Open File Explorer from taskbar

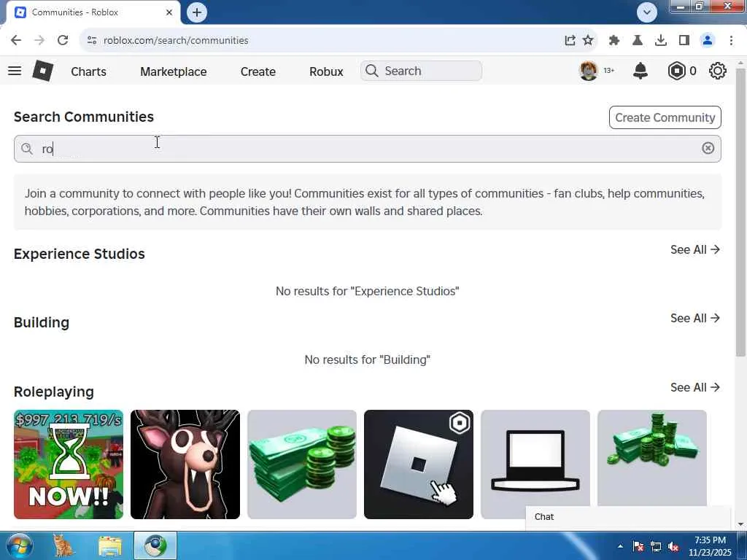point(110,545)
